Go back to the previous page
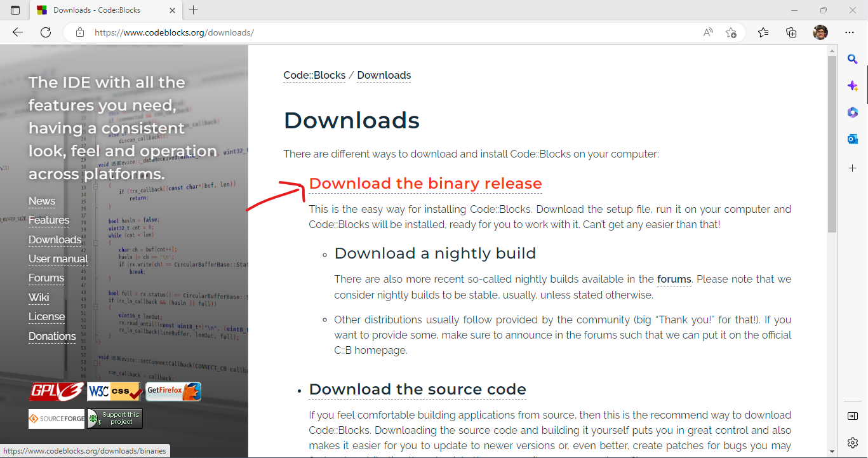The height and width of the screenshot is (458, 868). (x=18, y=32)
